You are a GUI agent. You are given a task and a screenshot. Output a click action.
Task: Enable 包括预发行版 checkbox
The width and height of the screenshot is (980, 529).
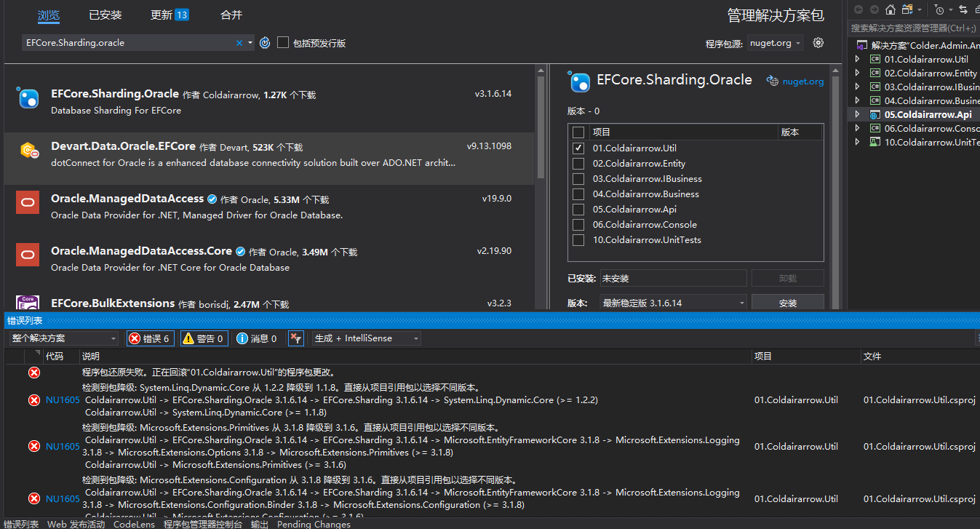point(282,42)
